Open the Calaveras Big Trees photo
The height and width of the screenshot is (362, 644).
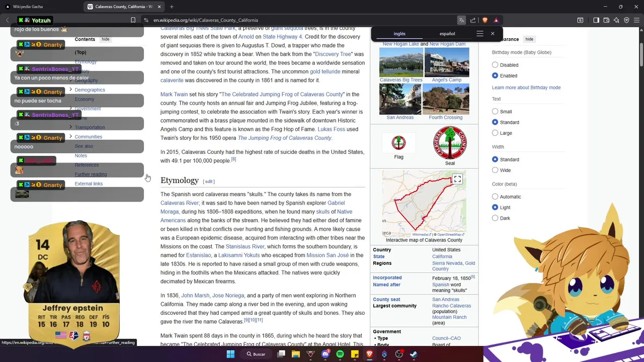click(401, 62)
